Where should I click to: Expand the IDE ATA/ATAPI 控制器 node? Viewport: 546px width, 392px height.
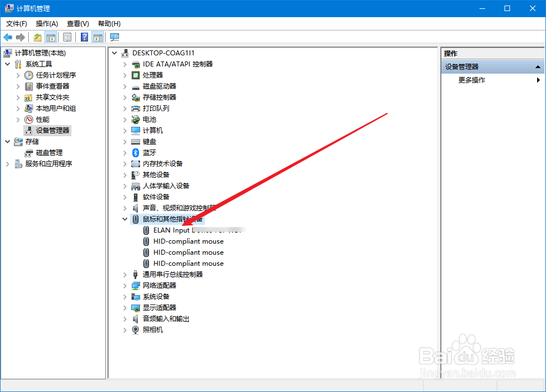pos(125,64)
